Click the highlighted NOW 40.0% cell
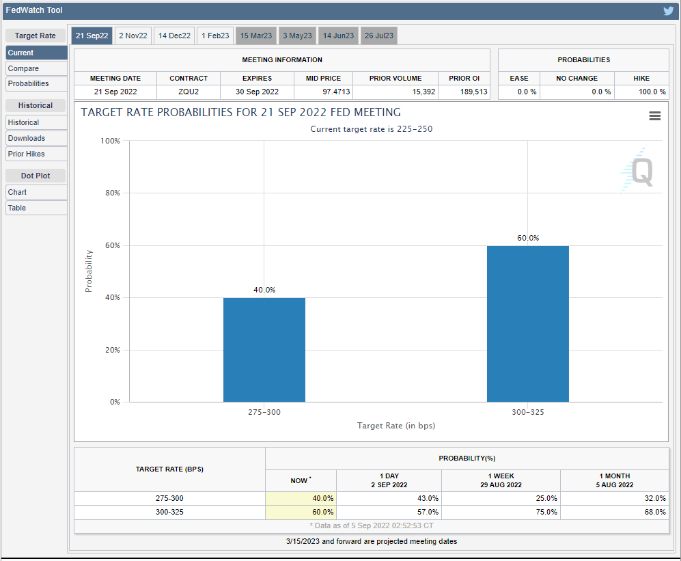The width and height of the screenshot is (681, 561). 301,498
